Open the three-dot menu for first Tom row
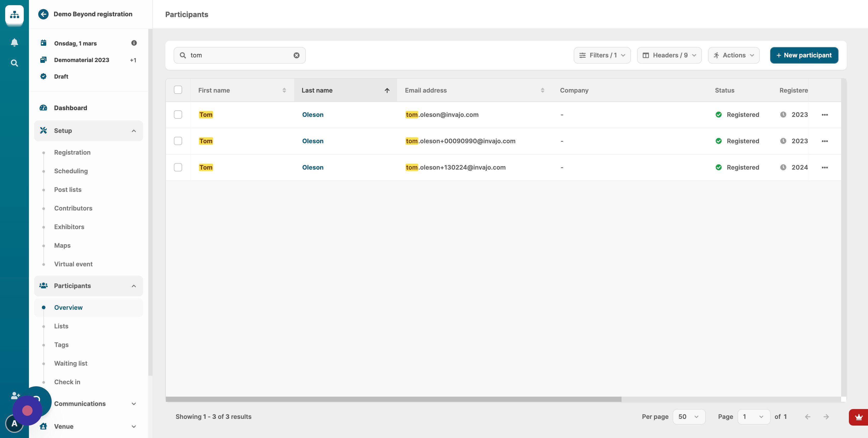868x438 pixels. pyautogui.click(x=825, y=115)
